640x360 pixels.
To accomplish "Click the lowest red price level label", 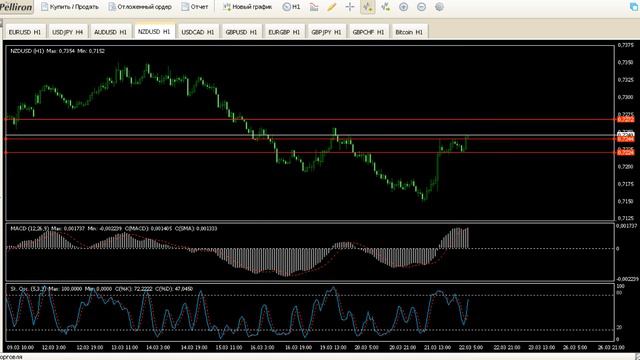I will pyautogui.click(x=625, y=152).
